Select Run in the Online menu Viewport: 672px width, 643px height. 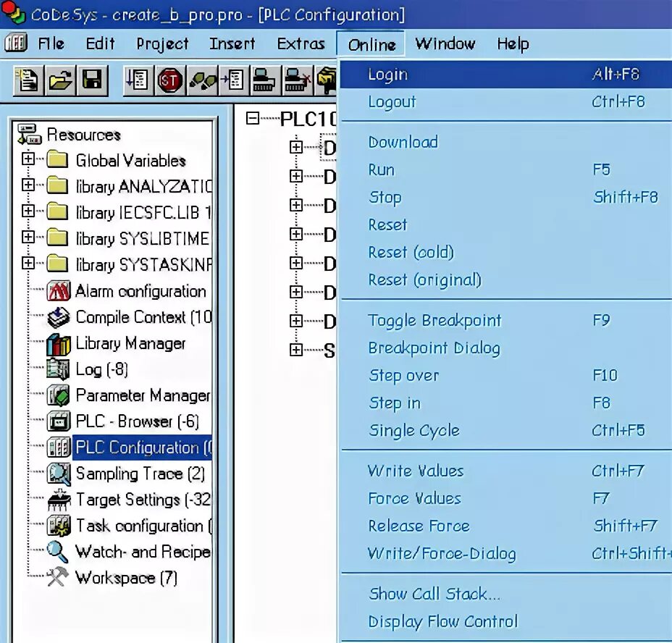coord(505,169)
